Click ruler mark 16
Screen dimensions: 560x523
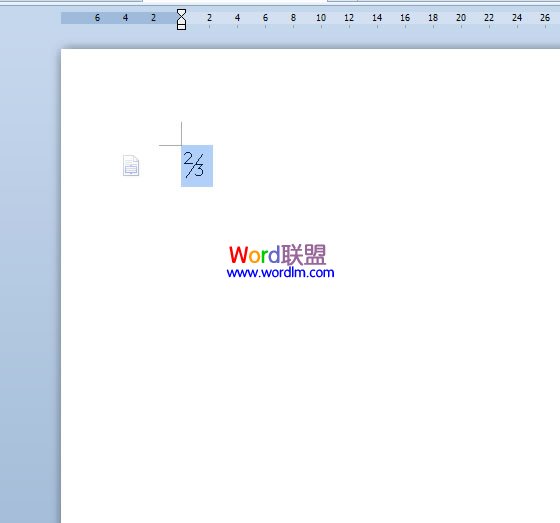[405, 18]
